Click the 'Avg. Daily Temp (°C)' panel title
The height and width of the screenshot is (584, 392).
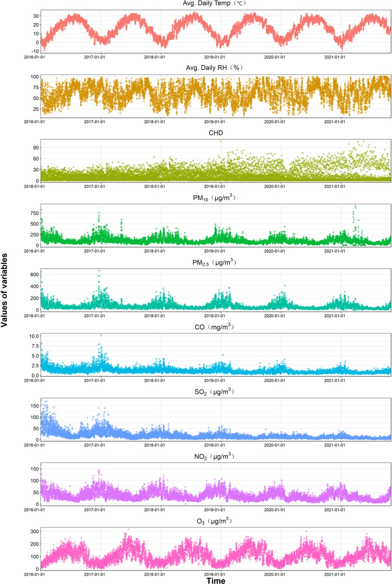[216, 3]
